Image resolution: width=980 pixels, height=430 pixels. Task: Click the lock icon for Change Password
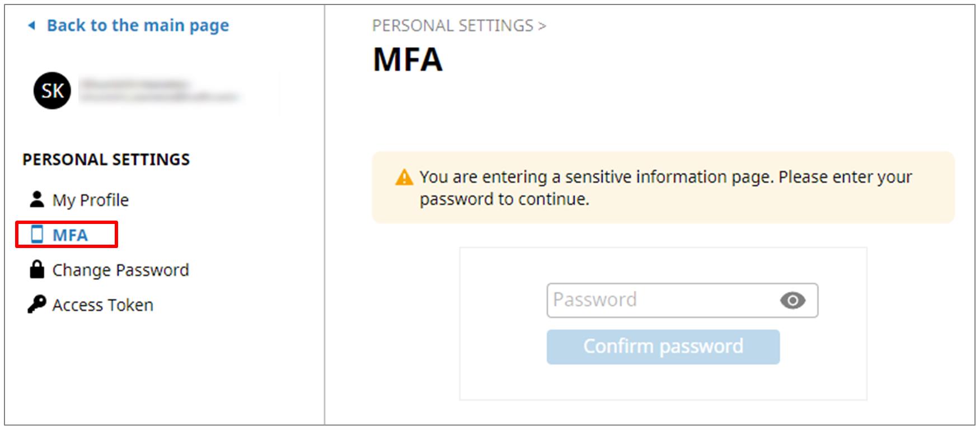click(x=37, y=269)
